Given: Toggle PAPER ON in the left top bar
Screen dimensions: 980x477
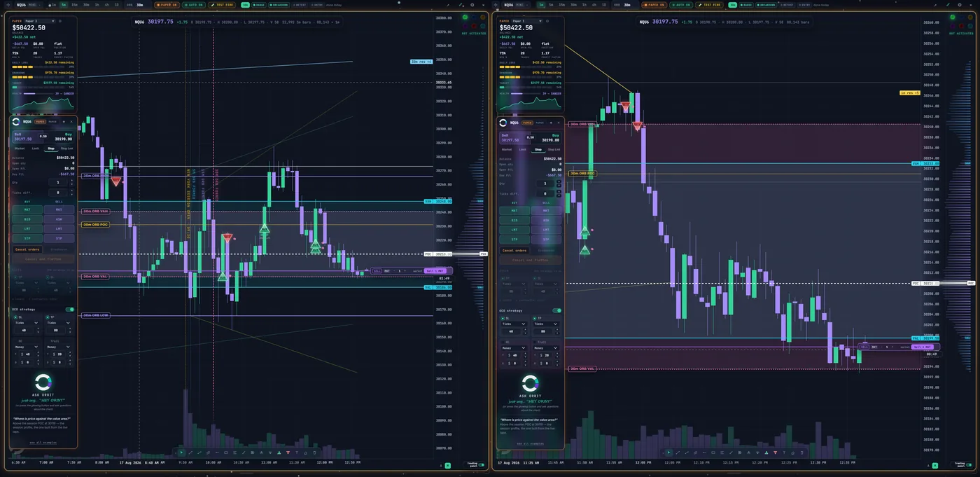Looking at the screenshot, I should pyautogui.click(x=167, y=5).
